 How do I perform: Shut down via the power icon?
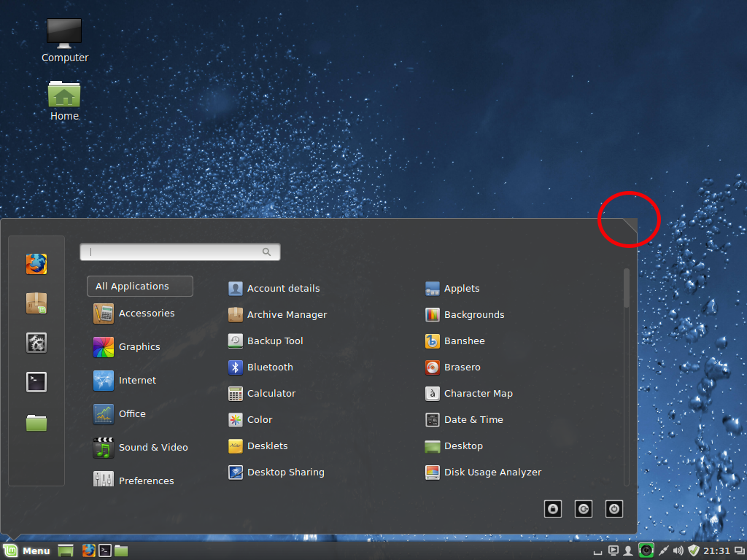point(614,508)
